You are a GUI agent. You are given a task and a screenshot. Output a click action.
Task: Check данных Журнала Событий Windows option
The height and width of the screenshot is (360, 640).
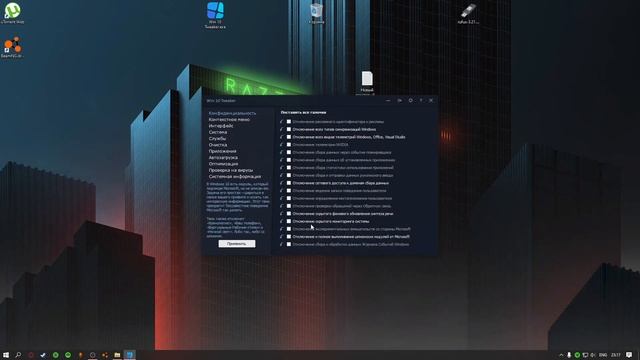click(x=289, y=244)
